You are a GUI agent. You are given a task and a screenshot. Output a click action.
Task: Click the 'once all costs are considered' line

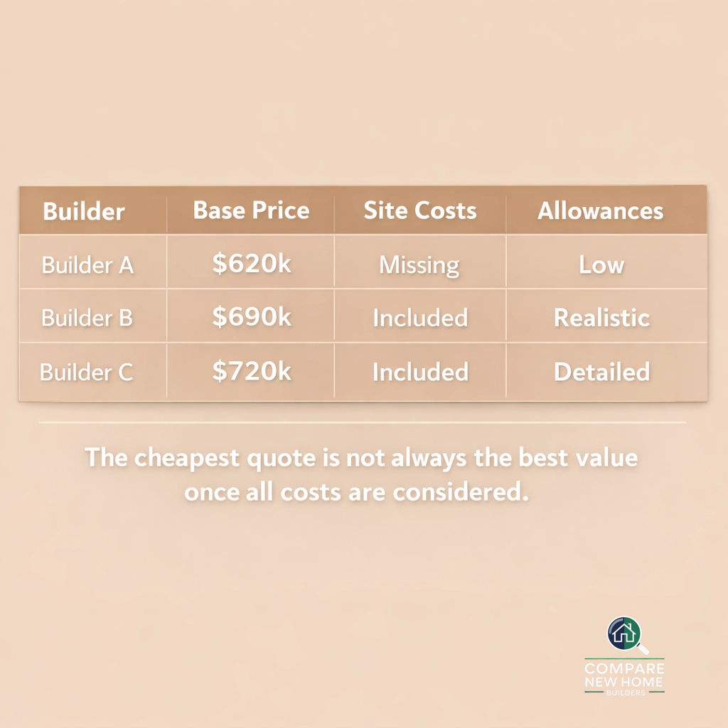coord(357,493)
